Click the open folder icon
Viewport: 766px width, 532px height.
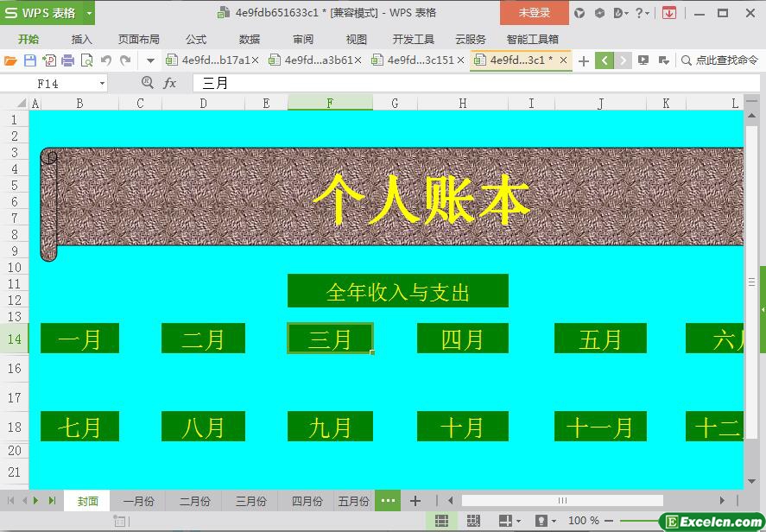(10, 60)
